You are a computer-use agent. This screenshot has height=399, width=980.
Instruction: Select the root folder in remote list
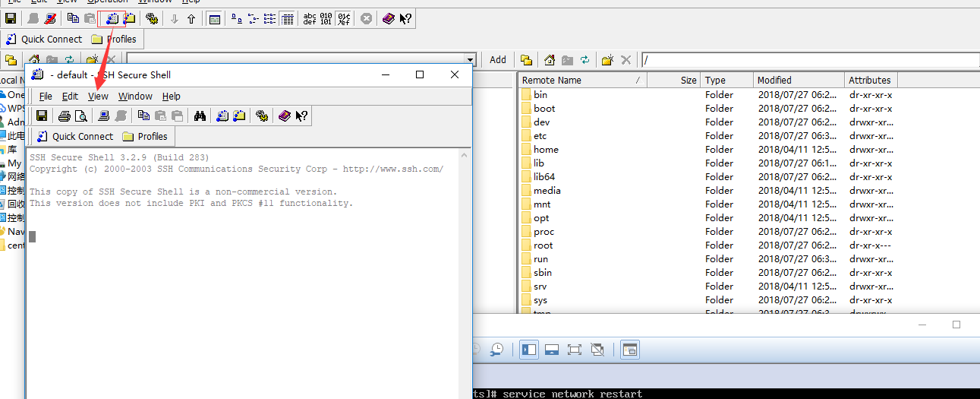pyautogui.click(x=537, y=245)
